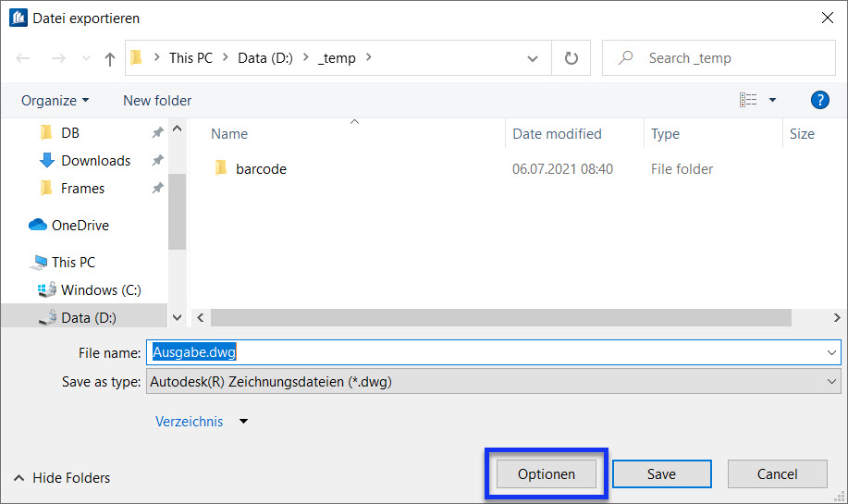
Task: Open the Organize menu
Action: point(55,101)
